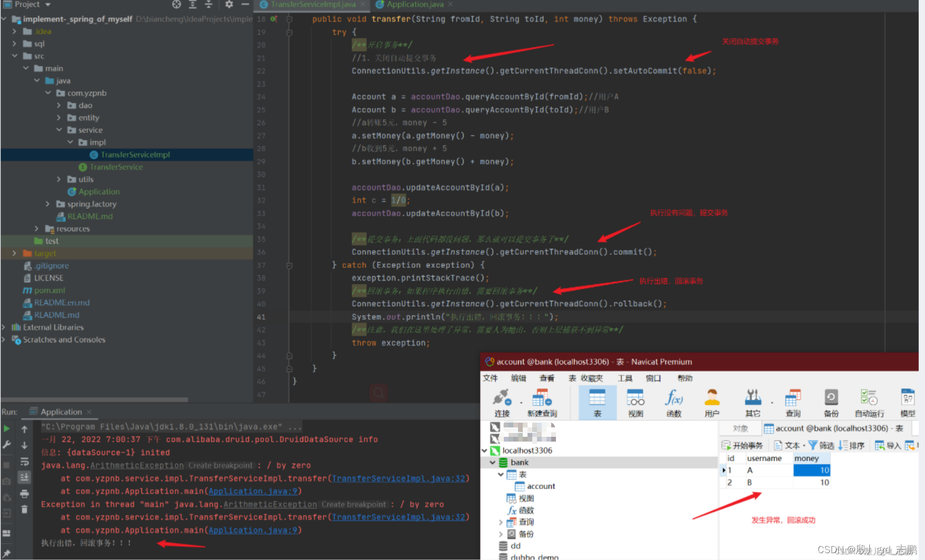925x560 pixels.
Task: Click the 开始事务 begin transaction button
Action: (742, 445)
